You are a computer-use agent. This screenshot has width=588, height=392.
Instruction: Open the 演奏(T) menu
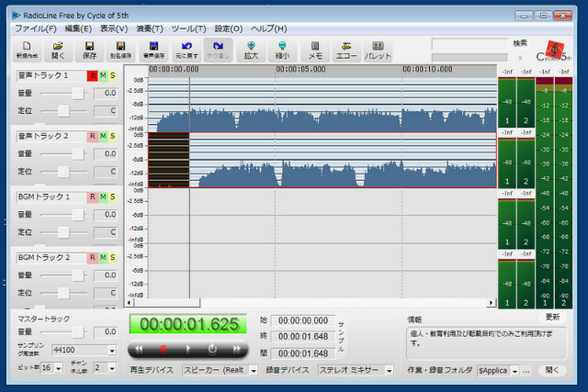(x=149, y=28)
